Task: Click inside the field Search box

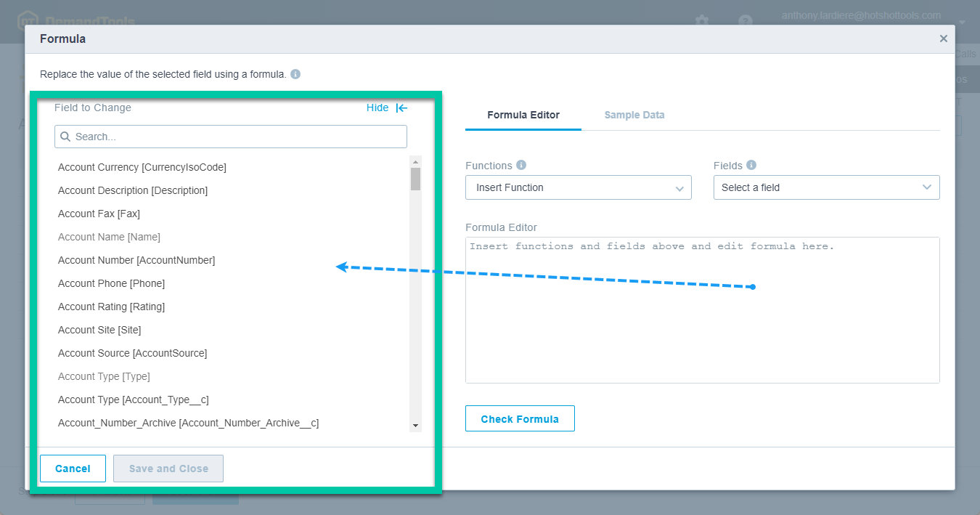Action: click(x=230, y=136)
